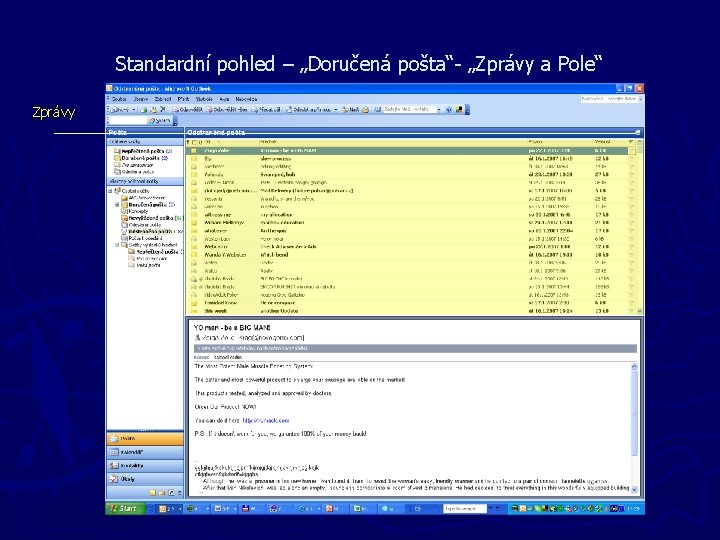The image size is (720, 540).
Task: Click the Odpovědět reply button
Action: [x=187, y=110]
